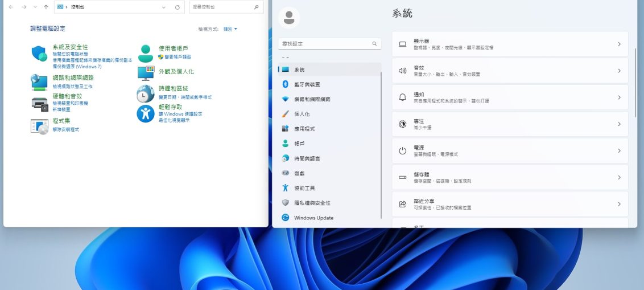644x290 pixels.
Task: Click the user profile avatar in Settings
Action: 289,18
